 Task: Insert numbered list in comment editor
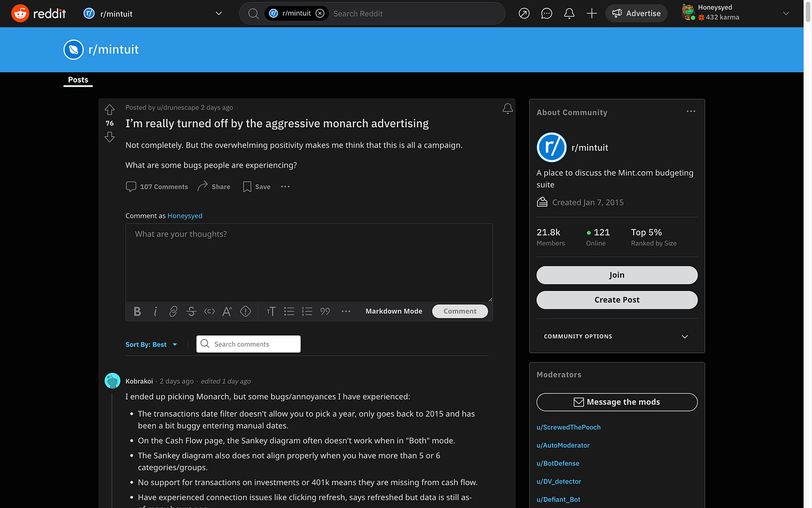(307, 311)
